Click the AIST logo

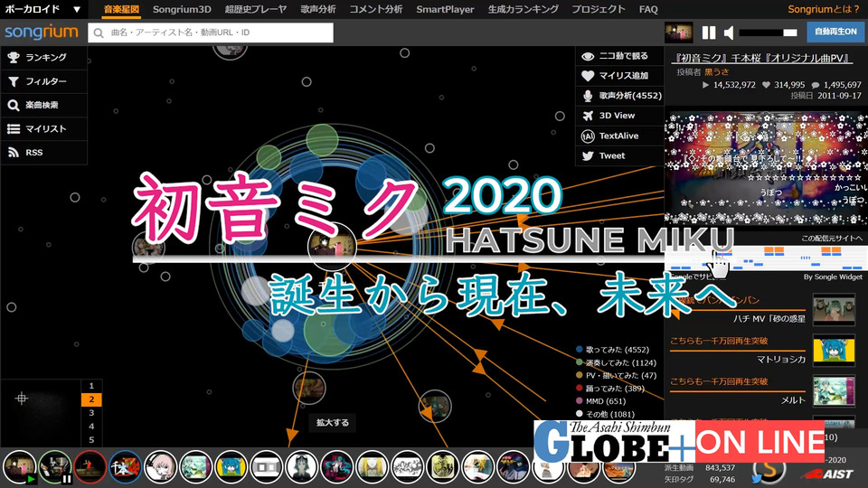click(x=828, y=474)
